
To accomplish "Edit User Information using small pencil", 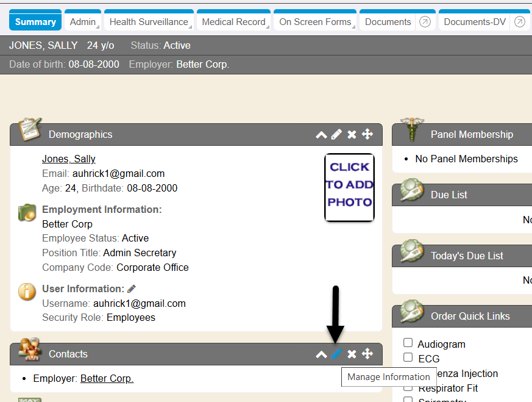I will (x=132, y=289).
